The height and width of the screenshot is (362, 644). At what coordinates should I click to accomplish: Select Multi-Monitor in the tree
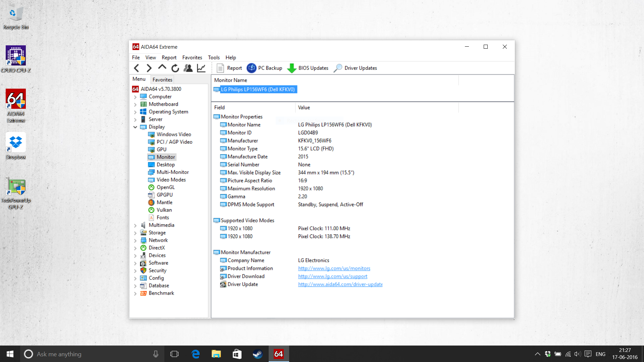(172, 172)
